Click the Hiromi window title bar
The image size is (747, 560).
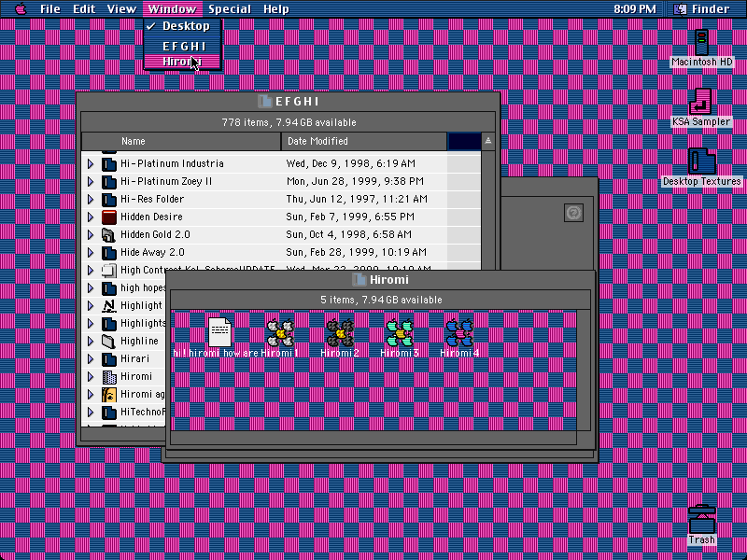click(x=381, y=279)
